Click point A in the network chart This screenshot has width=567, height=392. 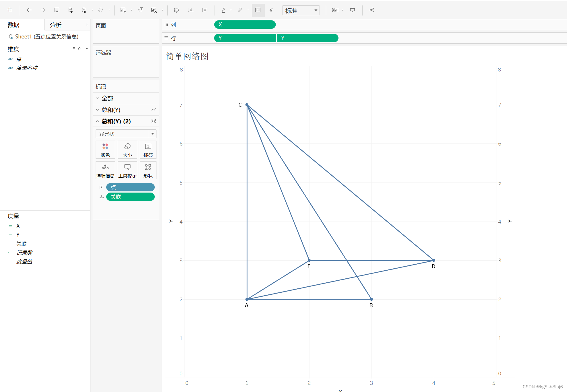(x=247, y=299)
